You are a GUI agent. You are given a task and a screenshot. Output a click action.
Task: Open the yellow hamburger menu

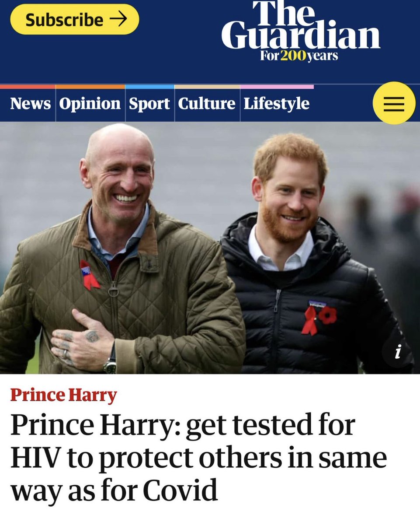(x=394, y=103)
